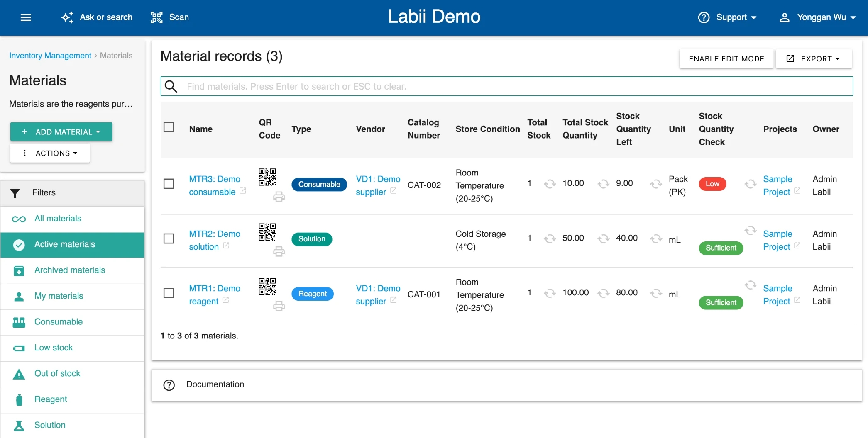Click Enable Edit Mode button
This screenshot has width=868, height=438.
726,59
